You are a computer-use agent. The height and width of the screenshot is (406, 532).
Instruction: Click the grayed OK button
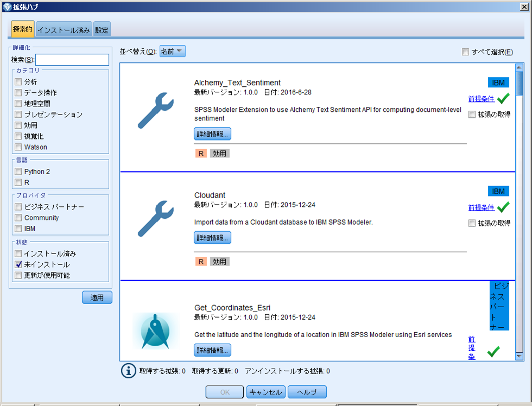225,392
